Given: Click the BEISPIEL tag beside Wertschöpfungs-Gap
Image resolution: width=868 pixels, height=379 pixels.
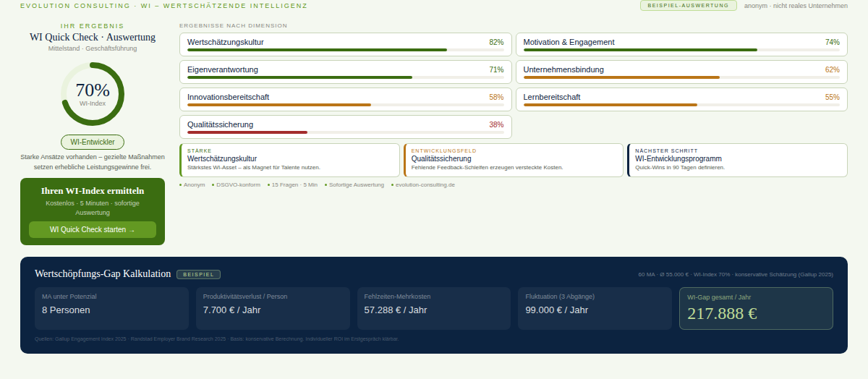Looking at the screenshot, I should pyautogui.click(x=198, y=275).
